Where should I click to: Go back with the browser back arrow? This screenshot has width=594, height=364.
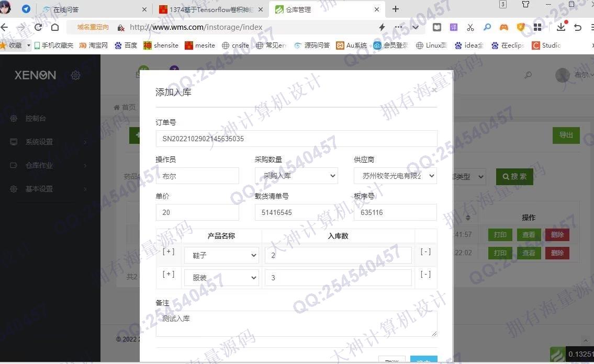coord(5,27)
